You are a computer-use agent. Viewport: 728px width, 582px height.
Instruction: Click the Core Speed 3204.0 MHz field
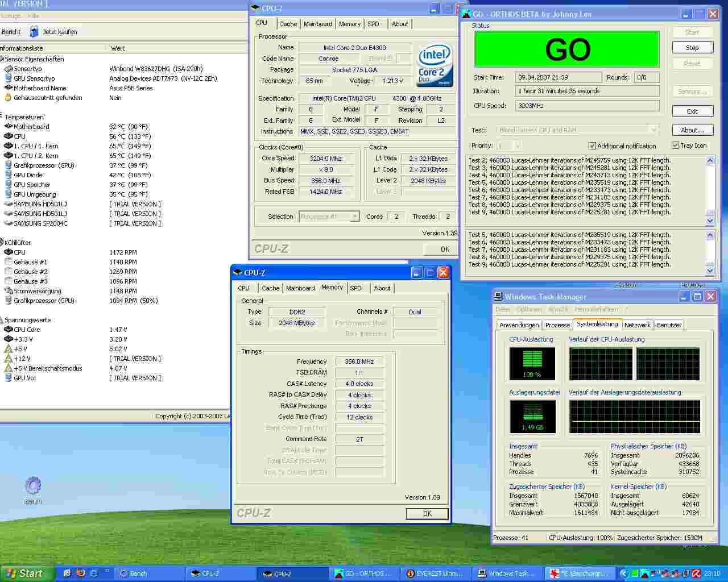(326, 159)
